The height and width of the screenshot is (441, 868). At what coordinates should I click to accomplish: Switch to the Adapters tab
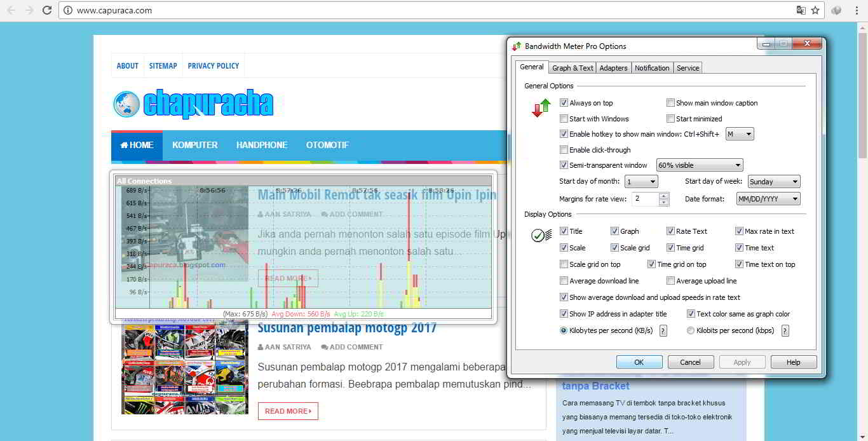pos(613,68)
